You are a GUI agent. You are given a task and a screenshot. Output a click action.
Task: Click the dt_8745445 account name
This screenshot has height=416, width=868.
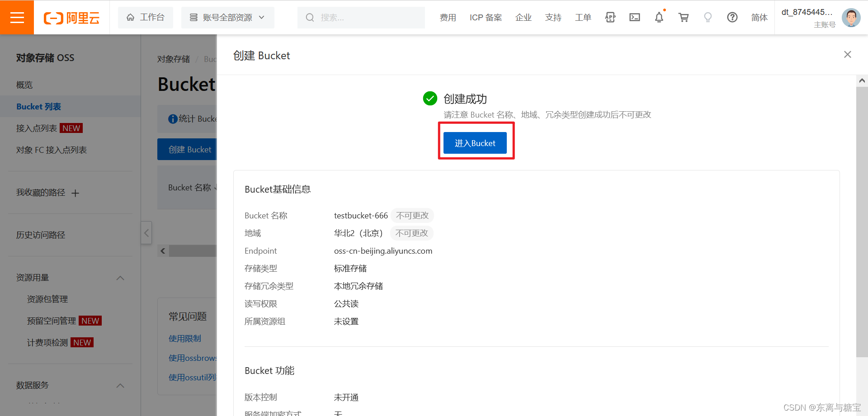tap(807, 12)
